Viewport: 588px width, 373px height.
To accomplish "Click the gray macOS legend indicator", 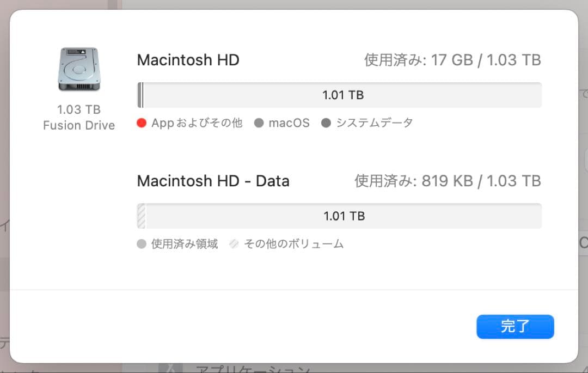I will [259, 123].
